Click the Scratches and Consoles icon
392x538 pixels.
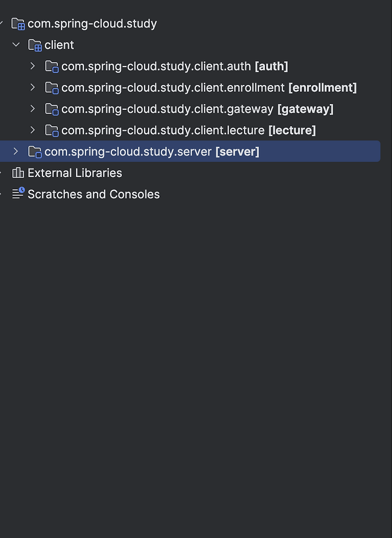click(18, 194)
